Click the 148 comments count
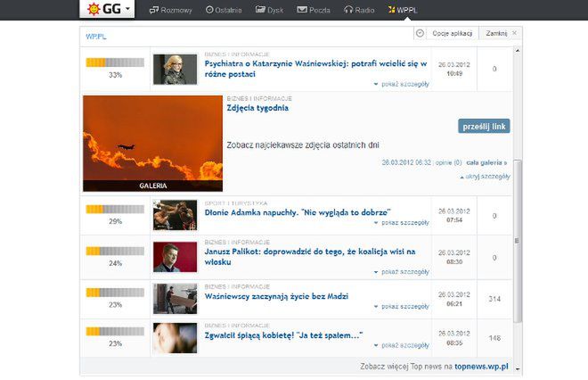The height and width of the screenshot is (380, 588). 494,338
